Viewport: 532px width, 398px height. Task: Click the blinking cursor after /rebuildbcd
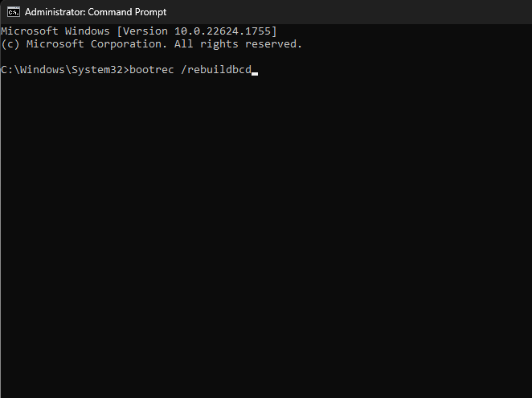[255, 74]
